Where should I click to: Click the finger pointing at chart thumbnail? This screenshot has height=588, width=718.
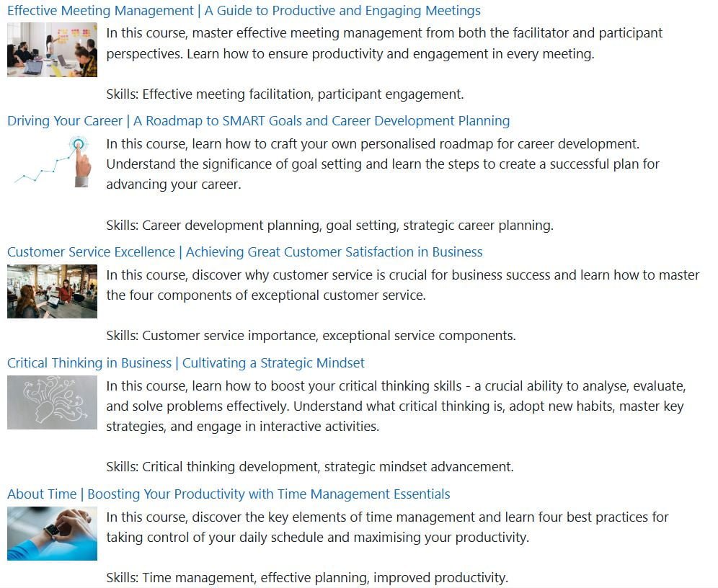52,161
